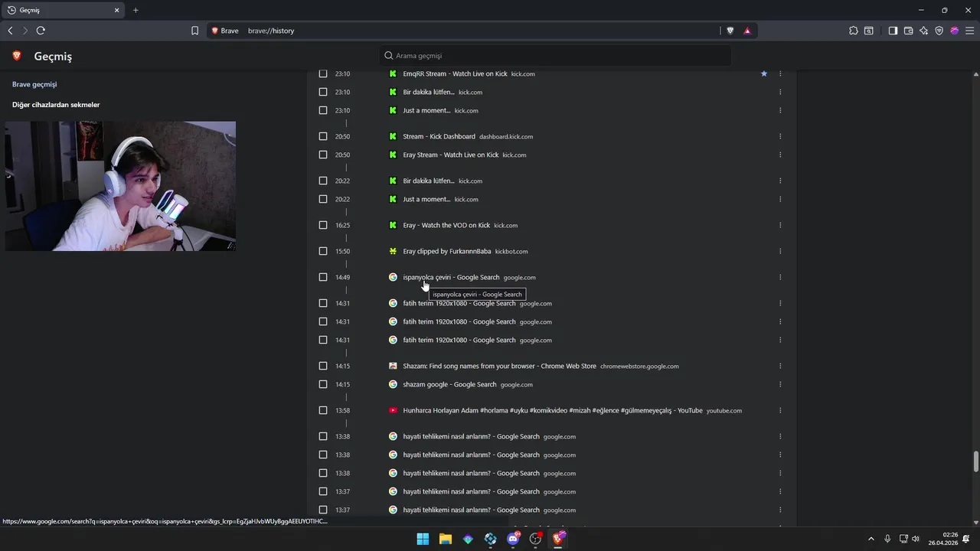Toggle the sidebar panel icon
Screen dimensions: 980x551
(893, 31)
